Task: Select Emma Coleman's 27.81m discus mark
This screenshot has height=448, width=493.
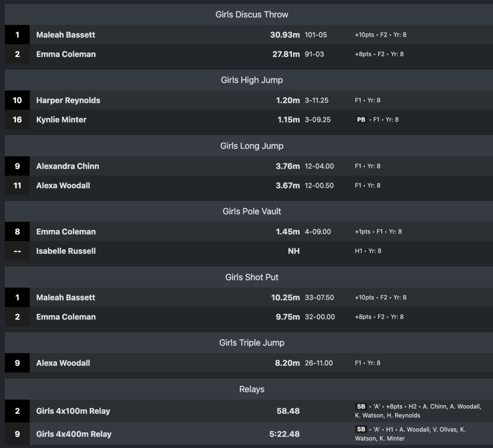Action: click(286, 54)
